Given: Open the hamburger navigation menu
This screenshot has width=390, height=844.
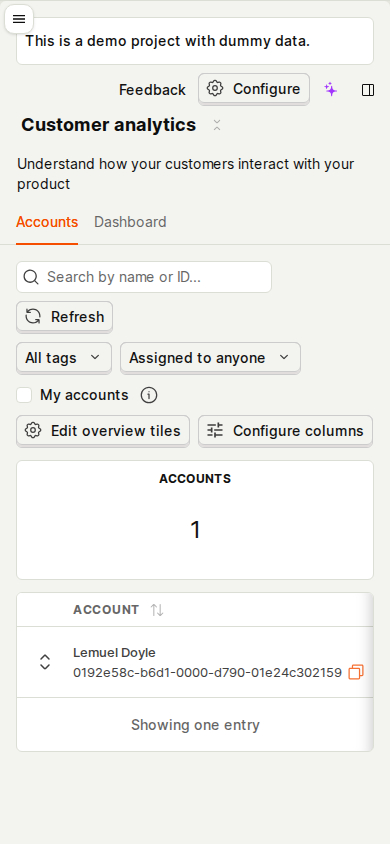Looking at the screenshot, I should (19, 19).
